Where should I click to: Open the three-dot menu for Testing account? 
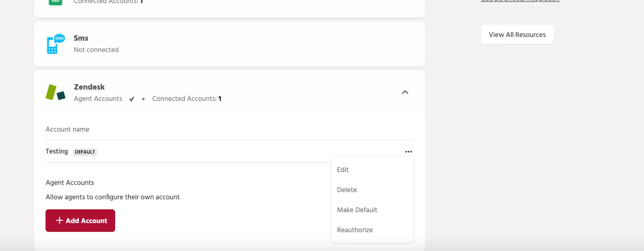[x=409, y=152]
